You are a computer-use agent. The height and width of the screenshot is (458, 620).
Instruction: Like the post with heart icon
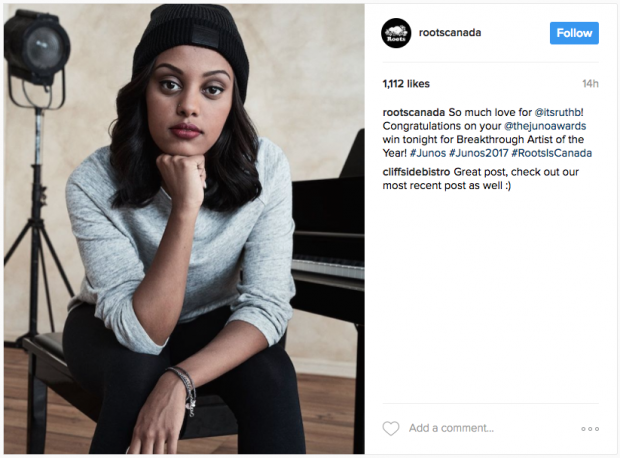pyautogui.click(x=391, y=428)
